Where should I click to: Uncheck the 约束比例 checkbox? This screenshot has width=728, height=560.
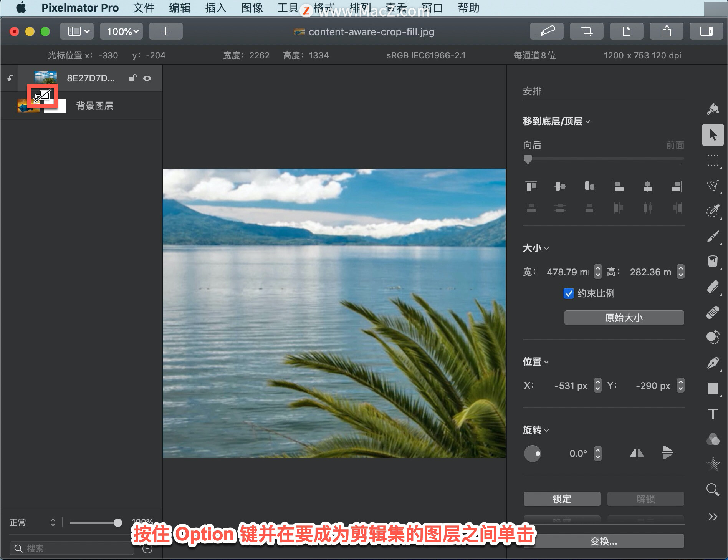[569, 293]
